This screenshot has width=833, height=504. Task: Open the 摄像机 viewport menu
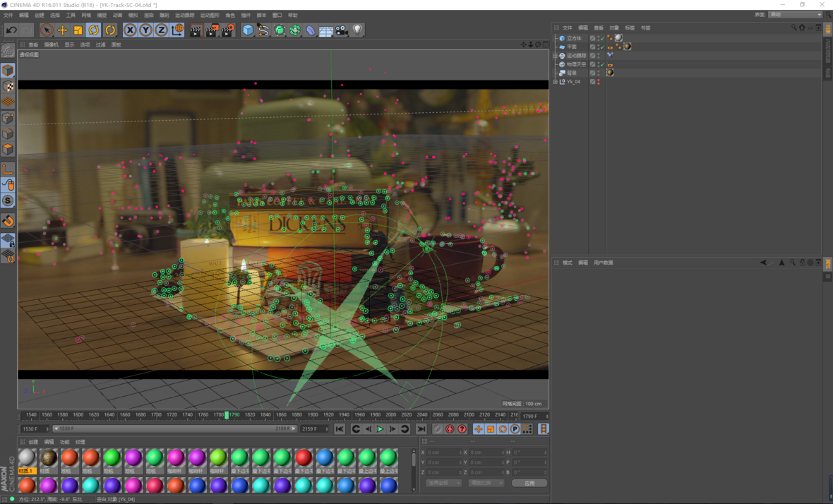[x=52, y=44]
